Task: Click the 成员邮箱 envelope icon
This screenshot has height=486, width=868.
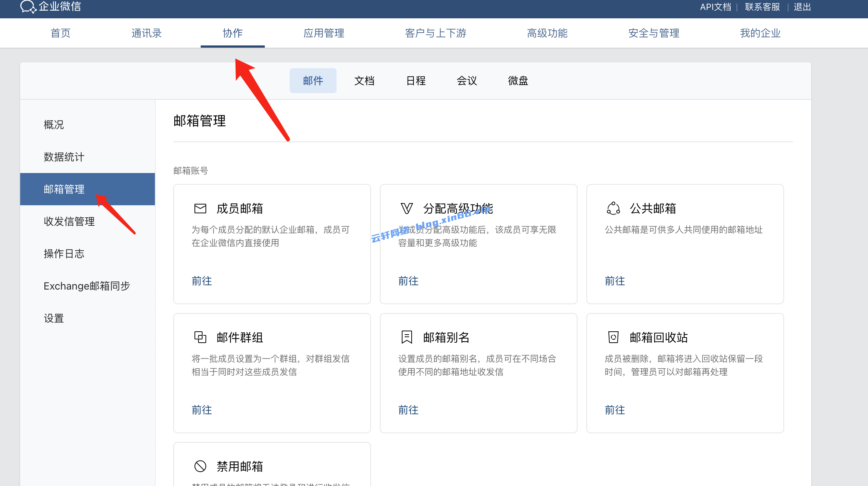Action: pos(200,209)
